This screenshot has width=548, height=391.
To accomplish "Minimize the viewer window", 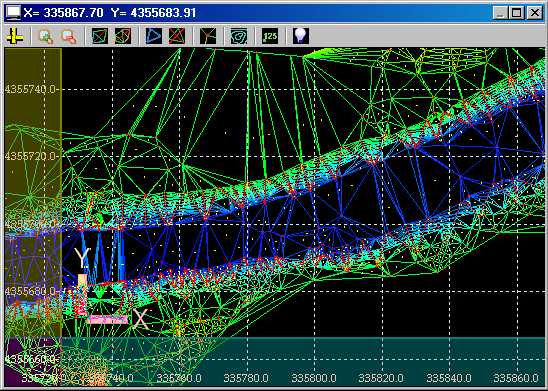I will pyautogui.click(x=500, y=13).
